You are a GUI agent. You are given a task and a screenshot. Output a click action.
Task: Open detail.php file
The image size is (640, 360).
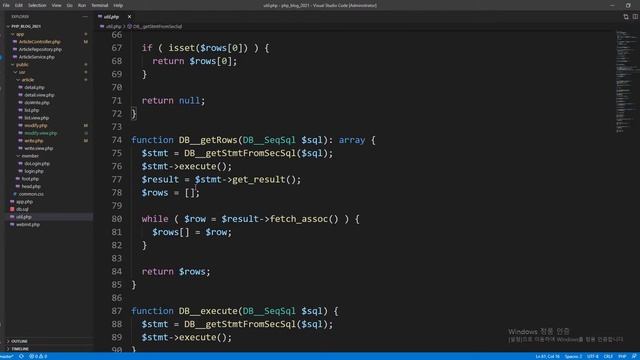click(x=34, y=87)
